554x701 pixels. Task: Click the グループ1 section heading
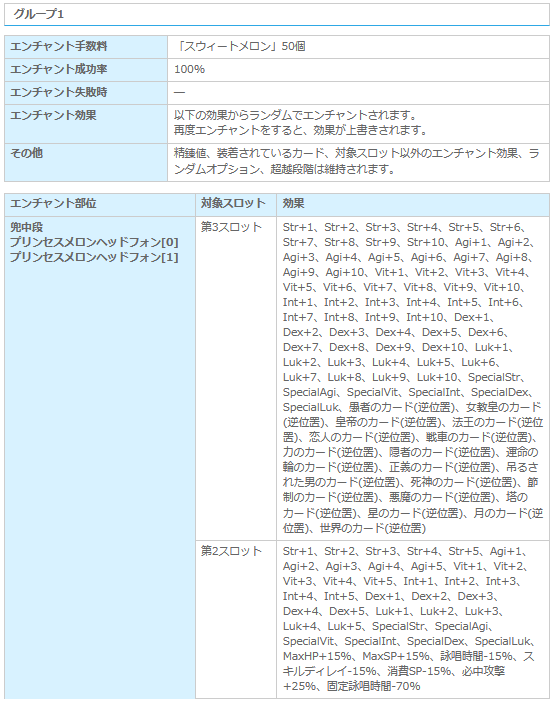(39, 14)
